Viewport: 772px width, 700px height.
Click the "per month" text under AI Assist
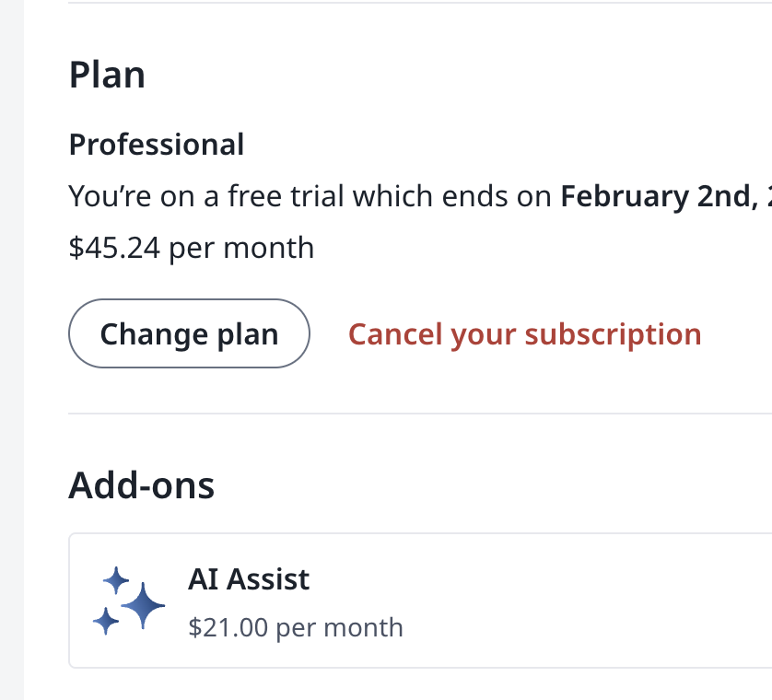[340, 627]
